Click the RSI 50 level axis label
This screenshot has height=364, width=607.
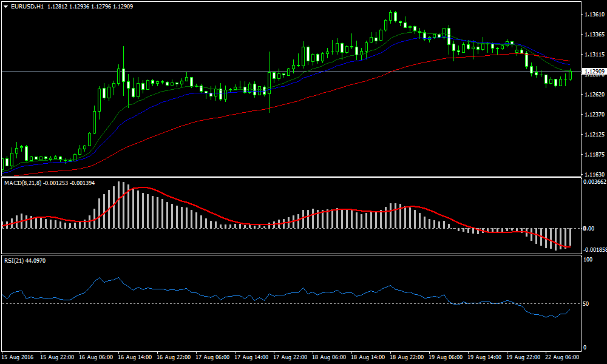587,303
